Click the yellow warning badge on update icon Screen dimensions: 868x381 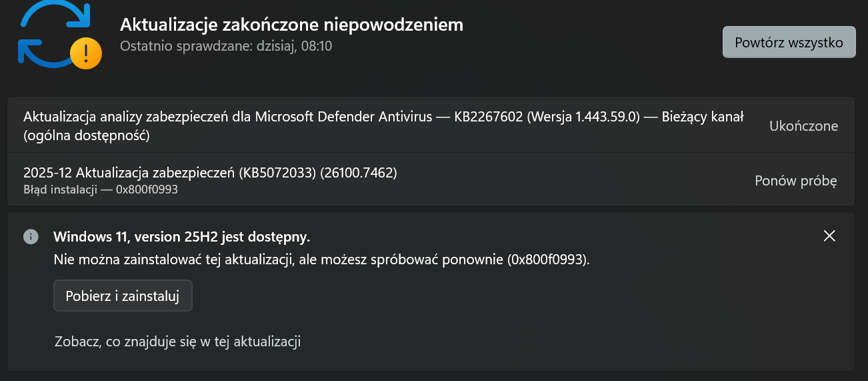86,53
